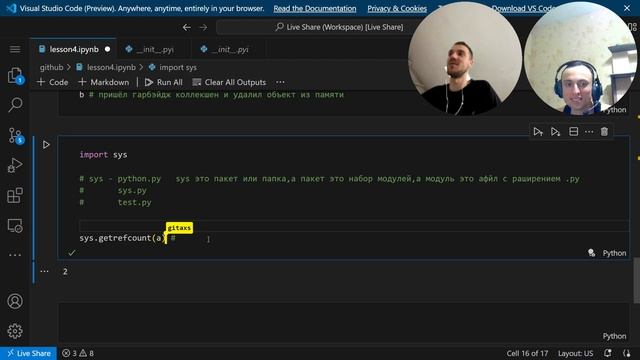Image resolution: width=640 pixels, height=360 pixels.
Task: Click the import sys code line
Action: point(103,155)
